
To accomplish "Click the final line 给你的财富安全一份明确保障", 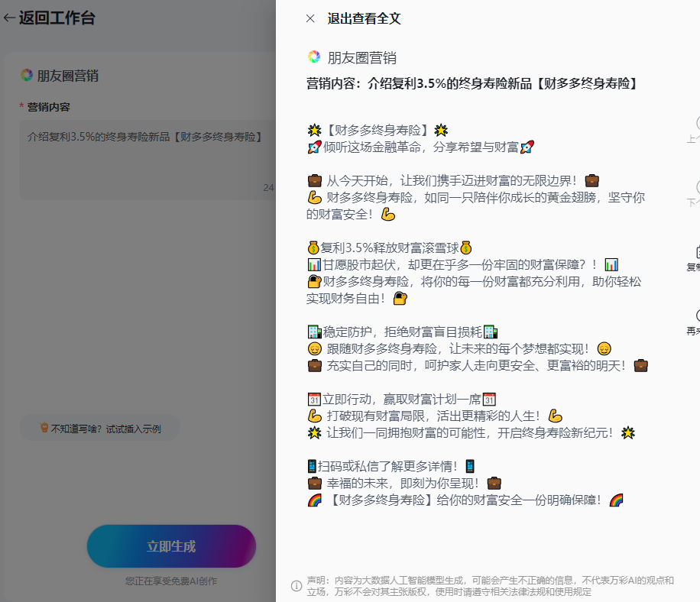I will [x=465, y=500].
